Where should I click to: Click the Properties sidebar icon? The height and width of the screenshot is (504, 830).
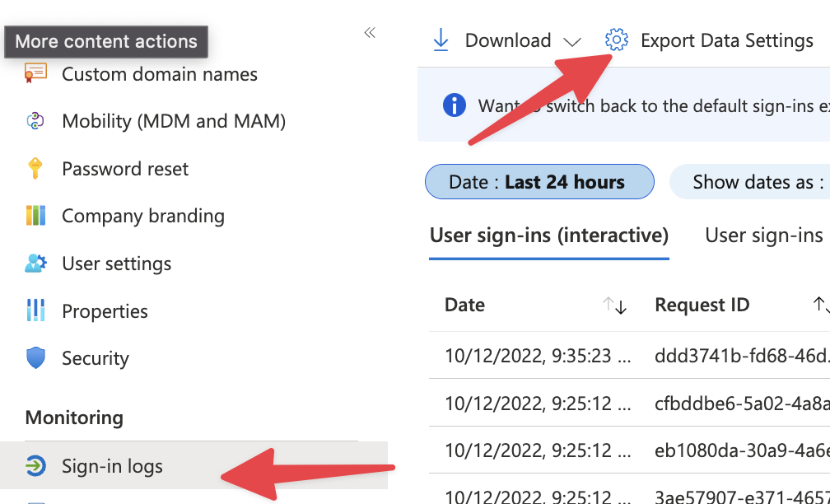(35, 310)
